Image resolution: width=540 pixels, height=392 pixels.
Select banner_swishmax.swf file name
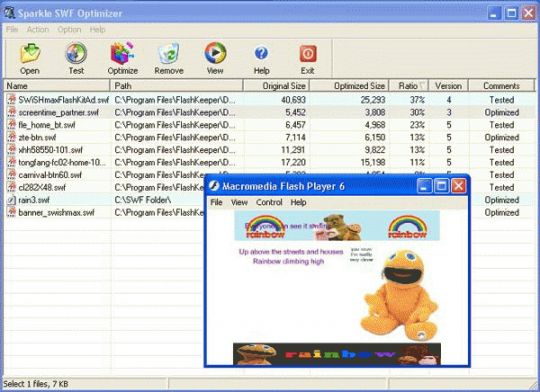coord(56,213)
